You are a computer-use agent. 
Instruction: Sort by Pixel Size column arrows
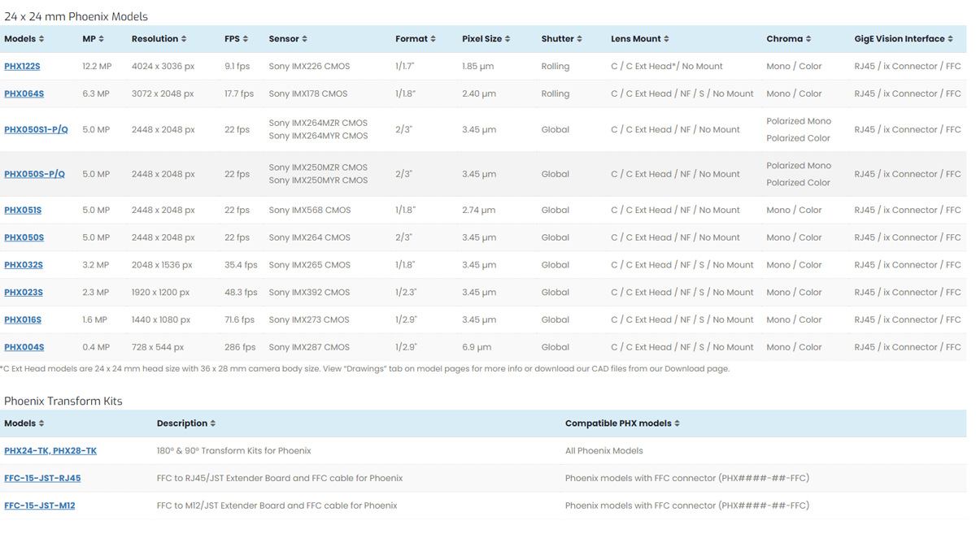[x=508, y=39]
